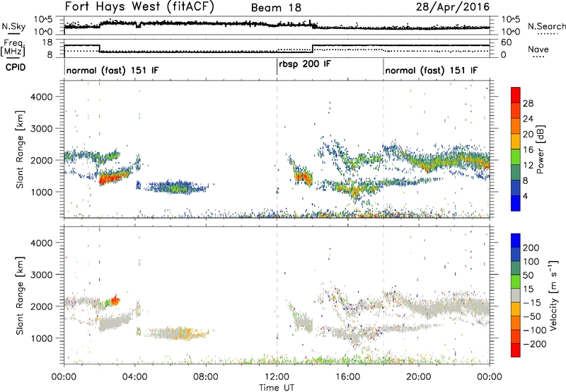Click the 'Velocity [m s⁻¹]' color bar label
Image resolution: width=566 pixels, height=392 pixels.
coord(553,296)
